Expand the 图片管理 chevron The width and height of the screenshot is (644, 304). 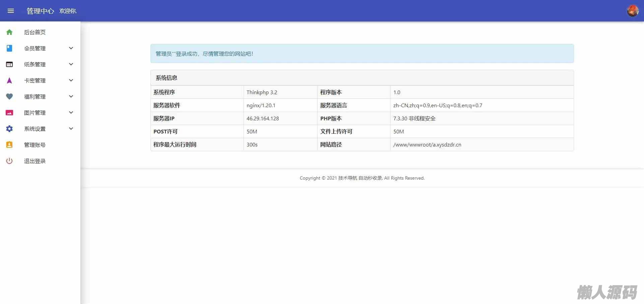[x=71, y=113]
